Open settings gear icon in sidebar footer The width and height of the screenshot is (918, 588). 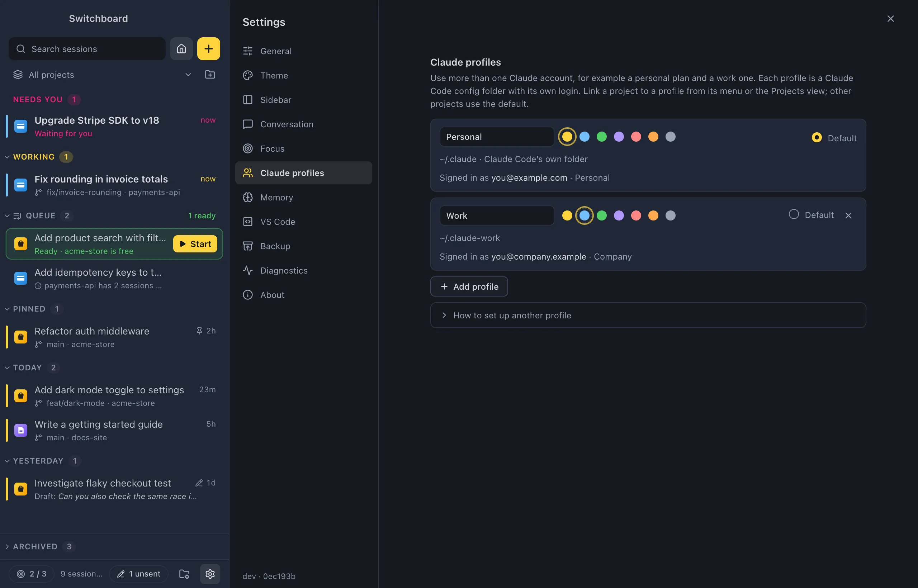pyautogui.click(x=210, y=574)
